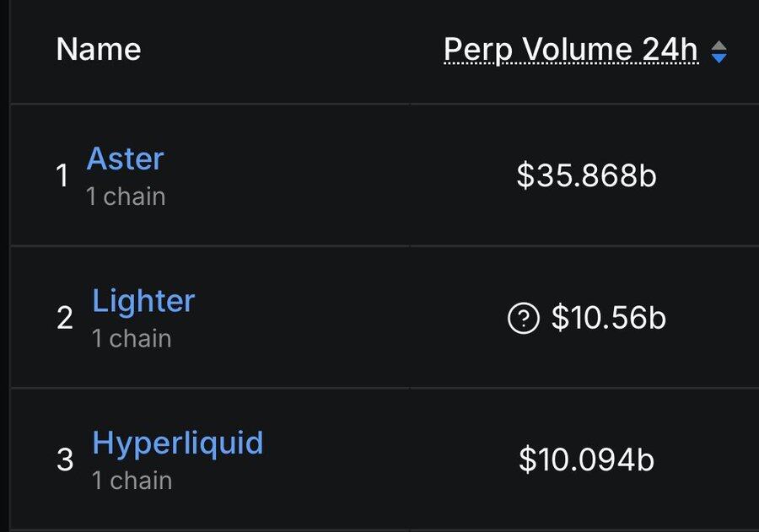The image size is (759, 532).
Task: Click the divider line below the Aster row
Action: (385, 245)
